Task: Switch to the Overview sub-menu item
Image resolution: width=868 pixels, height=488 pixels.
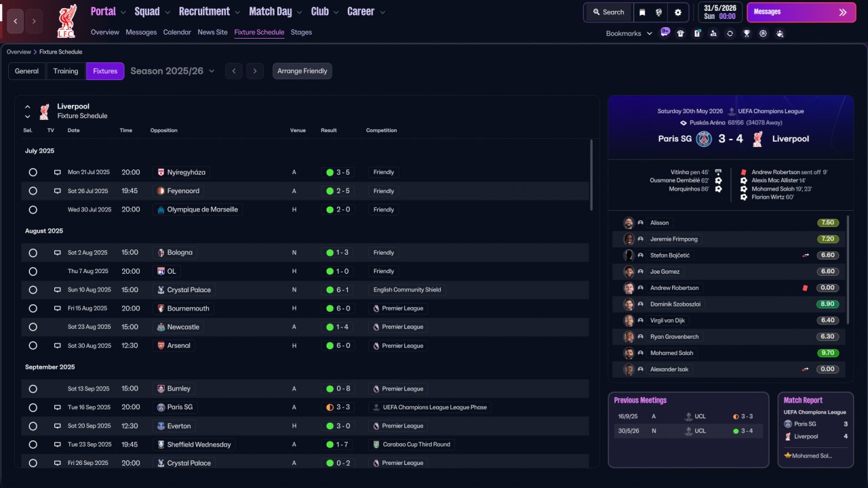Action: tap(105, 32)
